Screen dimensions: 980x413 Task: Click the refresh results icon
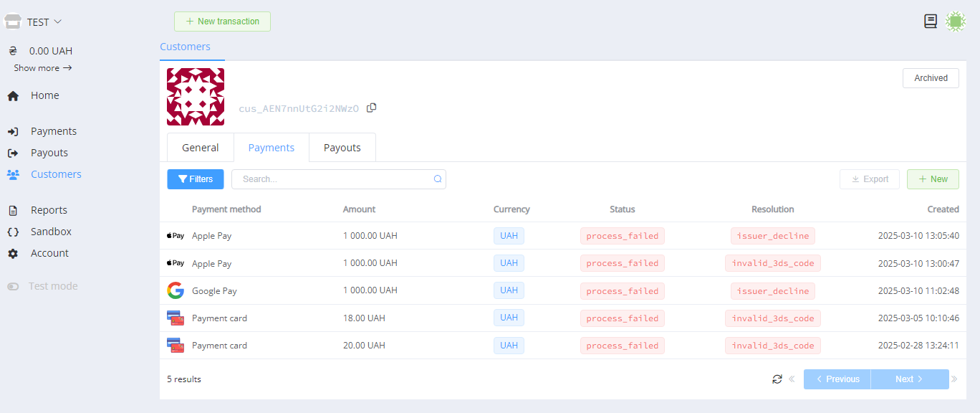777,379
